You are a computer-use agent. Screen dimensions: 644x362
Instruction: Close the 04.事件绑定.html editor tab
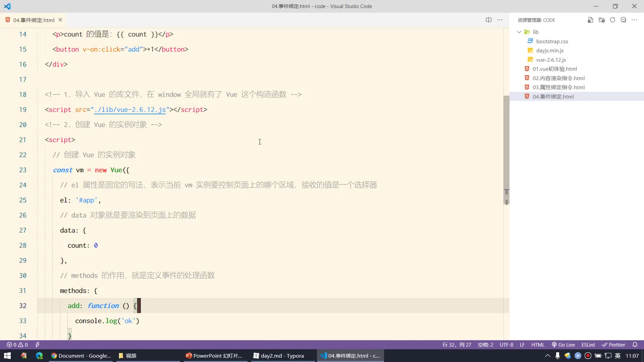pos(60,20)
